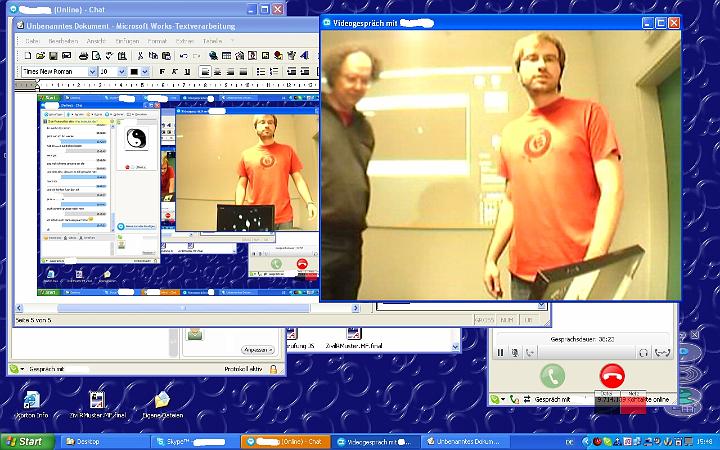Image resolution: width=720 pixels, height=450 pixels.
Task: Open the Datei menu in Works
Action: point(32,41)
